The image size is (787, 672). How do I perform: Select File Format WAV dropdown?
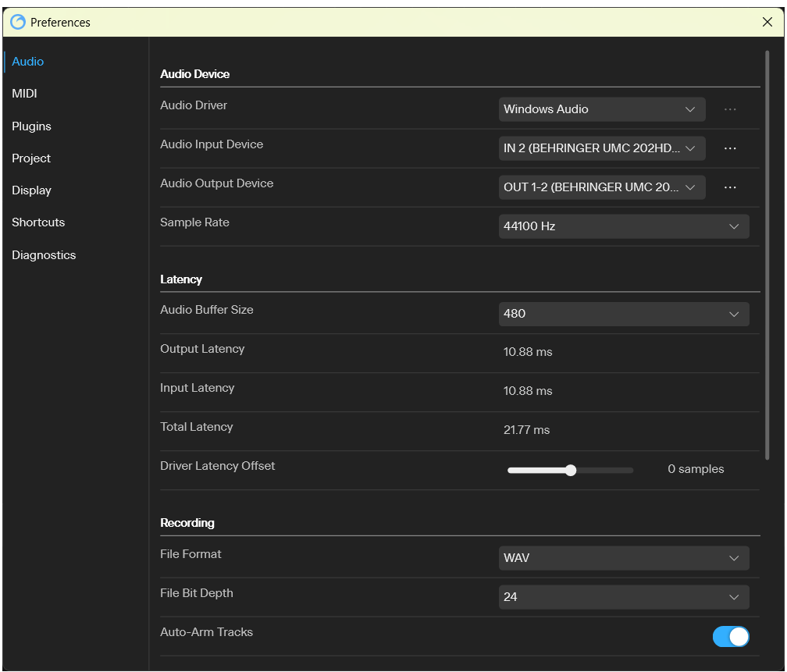pyautogui.click(x=623, y=558)
